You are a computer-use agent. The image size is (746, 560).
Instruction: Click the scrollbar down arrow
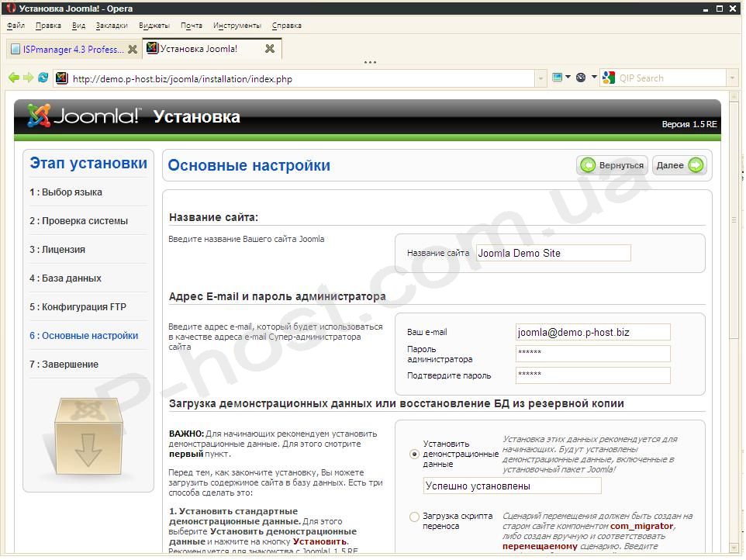click(x=734, y=547)
